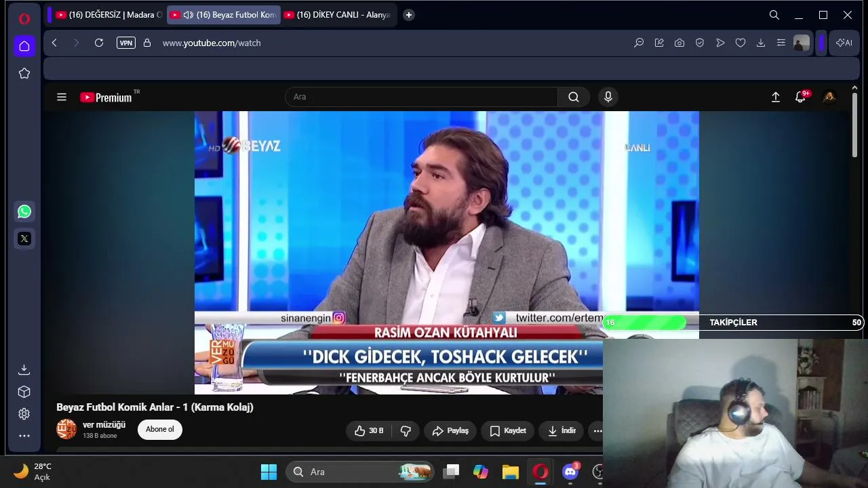This screenshot has width=868, height=488.
Task: Open File Explorer from the taskbar
Action: 511,472
